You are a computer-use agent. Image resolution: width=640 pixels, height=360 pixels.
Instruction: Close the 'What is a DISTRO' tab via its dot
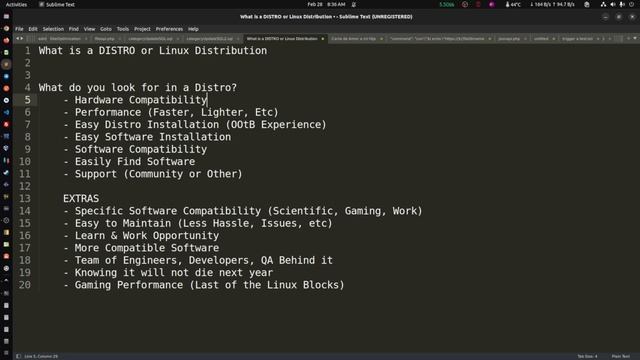(x=322, y=39)
